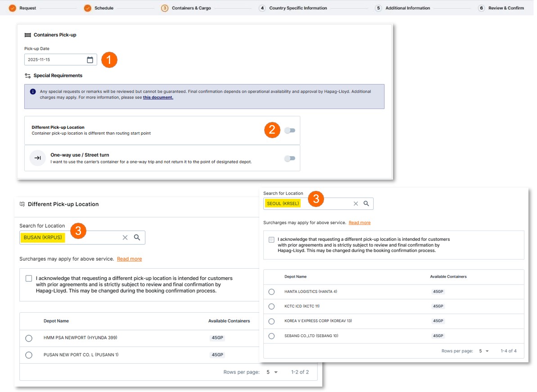Open the Pick-up Date calendar icon

click(90, 60)
